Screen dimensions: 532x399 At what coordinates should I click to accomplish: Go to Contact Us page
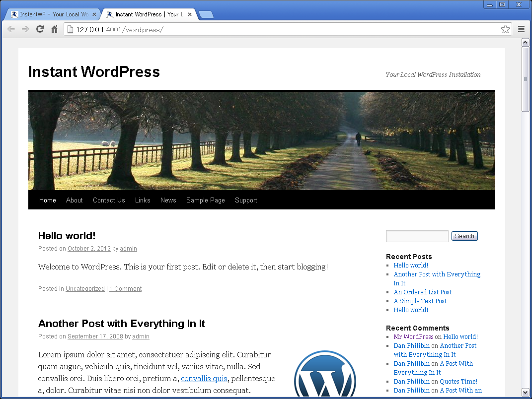pyautogui.click(x=109, y=200)
